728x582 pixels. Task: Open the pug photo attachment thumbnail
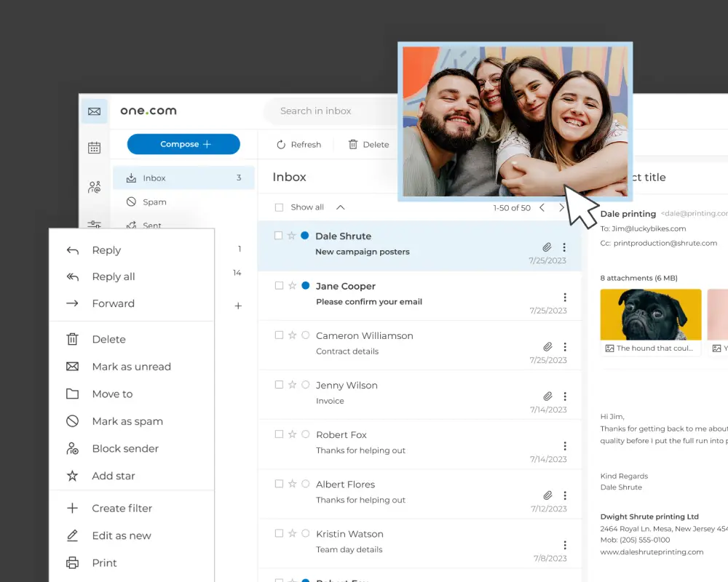tap(650, 314)
